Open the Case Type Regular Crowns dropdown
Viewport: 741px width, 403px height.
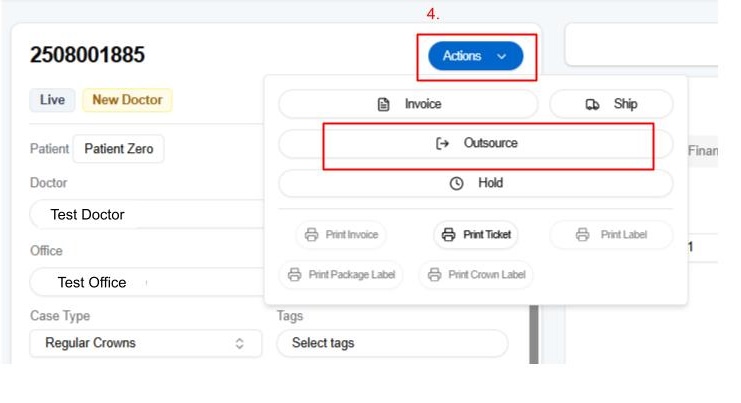(x=146, y=343)
